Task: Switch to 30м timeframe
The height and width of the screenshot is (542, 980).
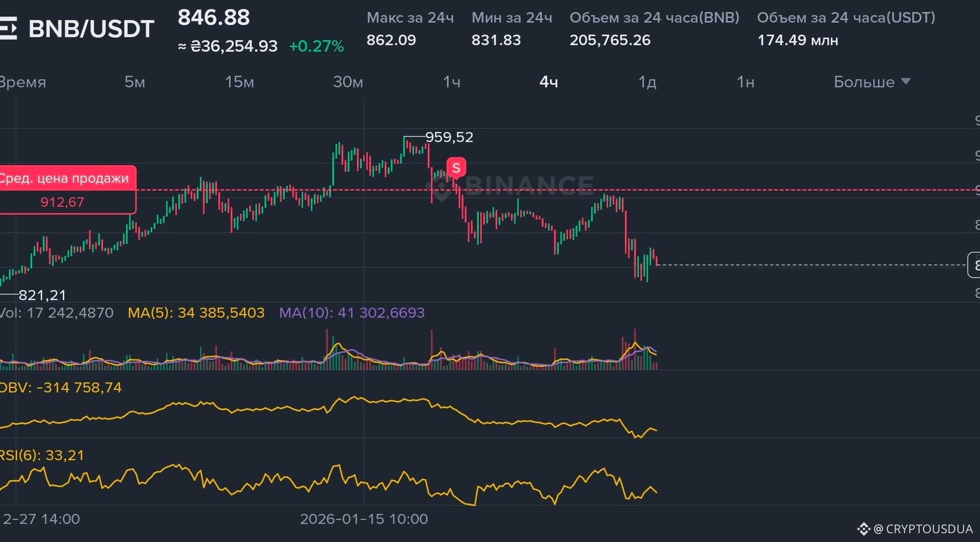Action: 348,82
